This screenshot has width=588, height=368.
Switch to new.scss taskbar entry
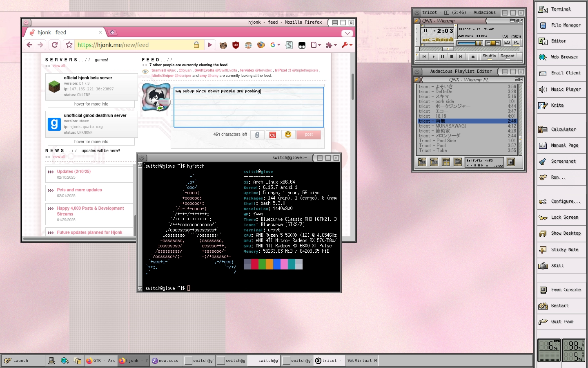(166, 360)
